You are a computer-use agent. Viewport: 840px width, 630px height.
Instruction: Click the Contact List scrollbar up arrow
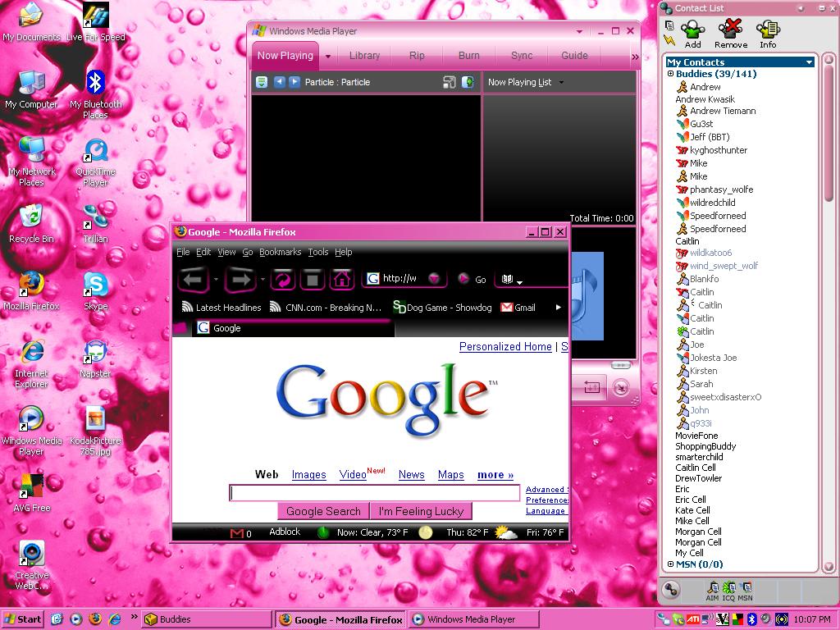(x=829, y=58)
